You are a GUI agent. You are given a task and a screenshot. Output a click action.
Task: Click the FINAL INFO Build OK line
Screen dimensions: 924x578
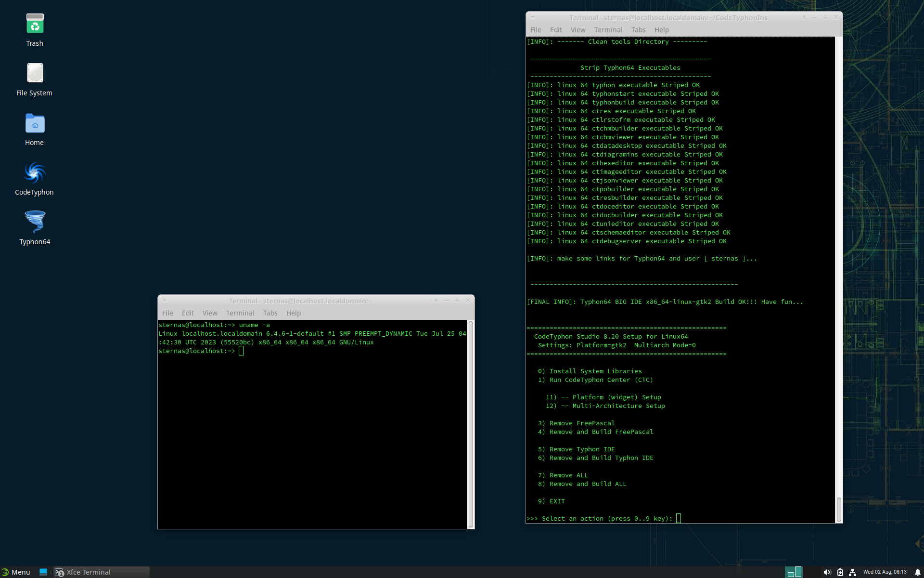(x=665, y=302)
